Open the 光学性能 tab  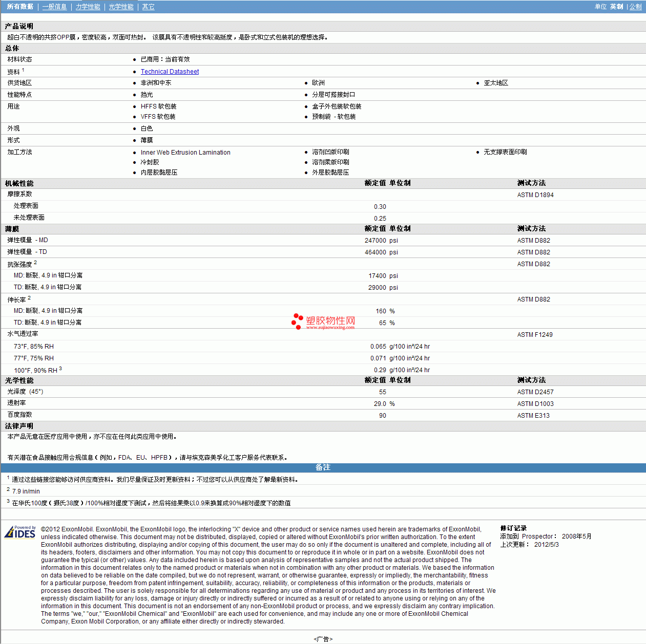[121, 7]
